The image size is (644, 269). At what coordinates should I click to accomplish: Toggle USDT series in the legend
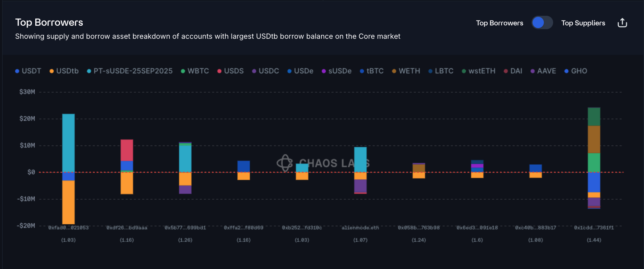(28, 71)
